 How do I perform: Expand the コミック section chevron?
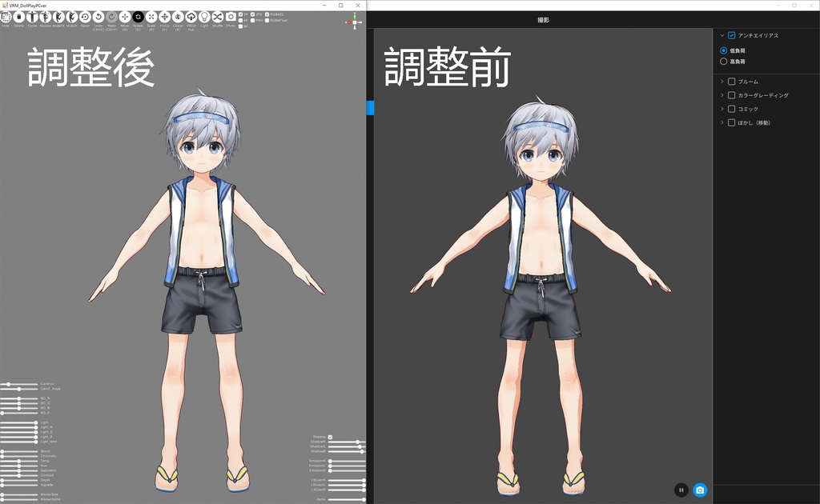tap(722, 109)
